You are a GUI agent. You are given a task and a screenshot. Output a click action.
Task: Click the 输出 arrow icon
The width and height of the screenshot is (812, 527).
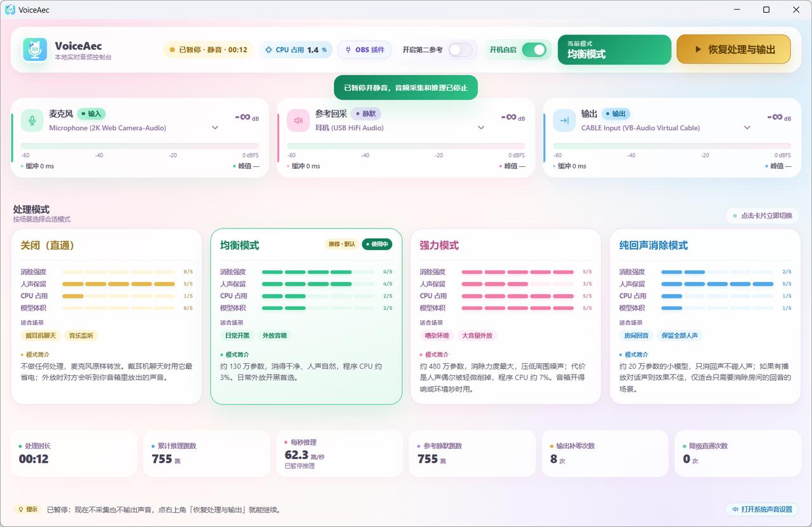pos(564,121)
